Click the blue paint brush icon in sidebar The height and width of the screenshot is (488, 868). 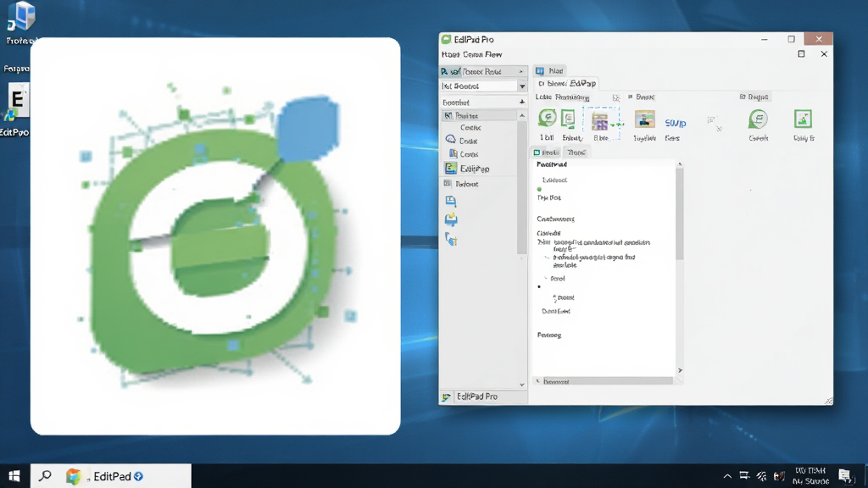pos(451,239)
